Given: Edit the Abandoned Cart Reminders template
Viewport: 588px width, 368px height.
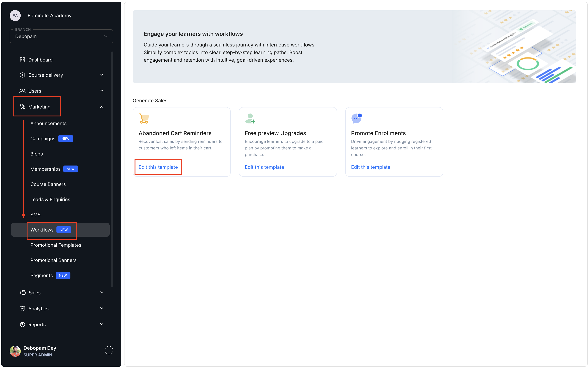Looking at the screenshot, I should (158, 167).
